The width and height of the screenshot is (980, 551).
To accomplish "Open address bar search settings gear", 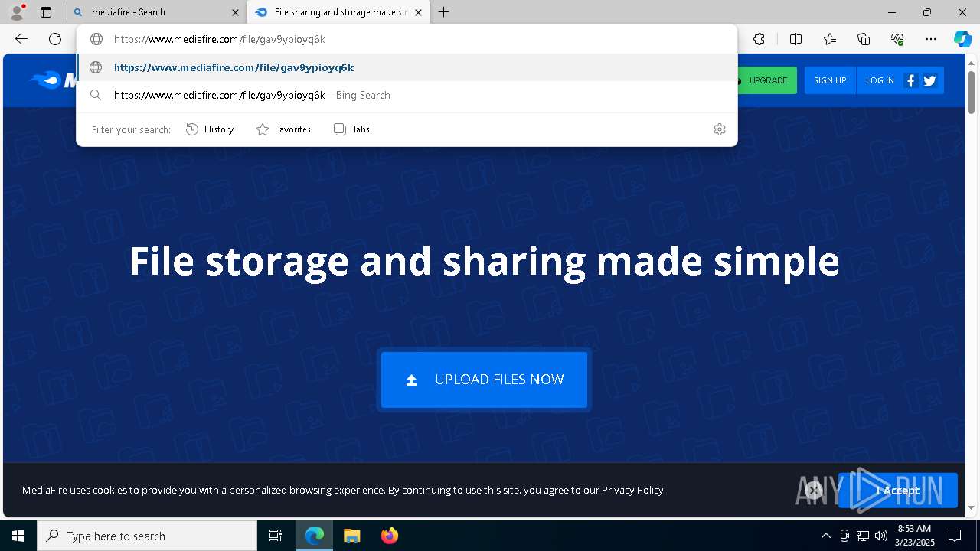I will tap(719, 129).
